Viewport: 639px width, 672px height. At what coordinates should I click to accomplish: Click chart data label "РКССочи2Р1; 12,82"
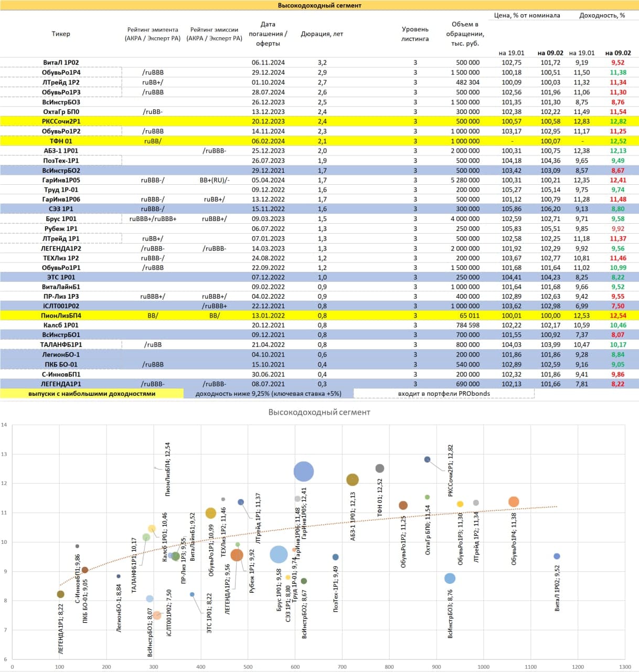coord(451,470)
